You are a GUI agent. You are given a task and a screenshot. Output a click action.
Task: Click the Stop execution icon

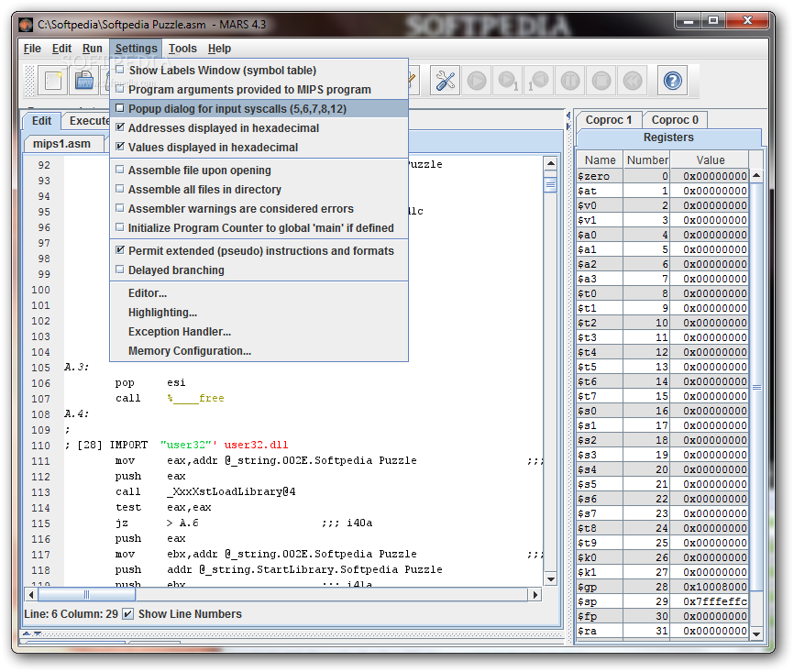(x=601, y=81)
